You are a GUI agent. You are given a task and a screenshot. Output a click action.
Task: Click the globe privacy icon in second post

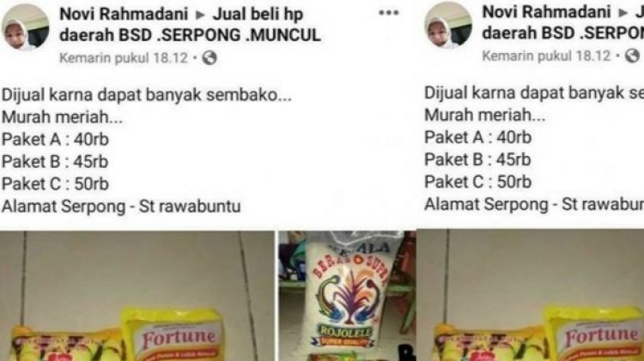[633, 56]
